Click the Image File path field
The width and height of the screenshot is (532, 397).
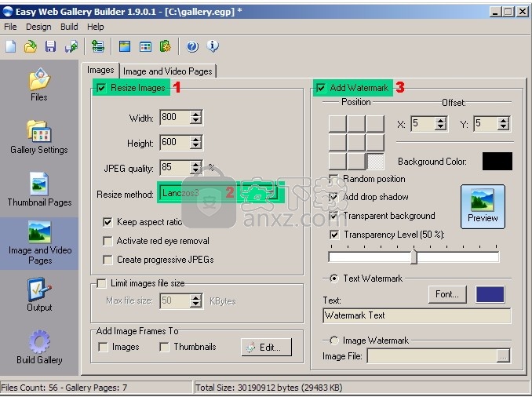click(x=432, y=356)
